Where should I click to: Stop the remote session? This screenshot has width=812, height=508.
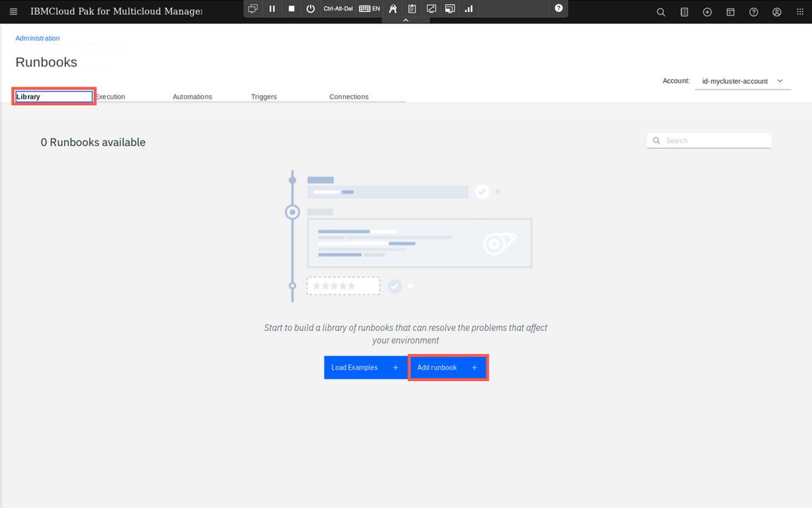point(292,8)
